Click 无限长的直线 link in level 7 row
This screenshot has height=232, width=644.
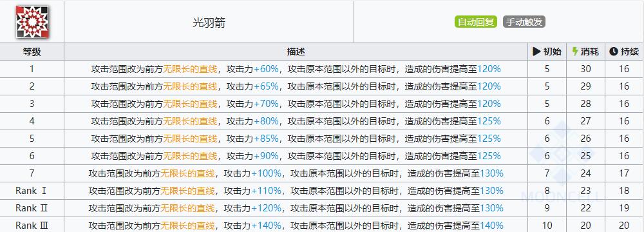click(187, 173)
